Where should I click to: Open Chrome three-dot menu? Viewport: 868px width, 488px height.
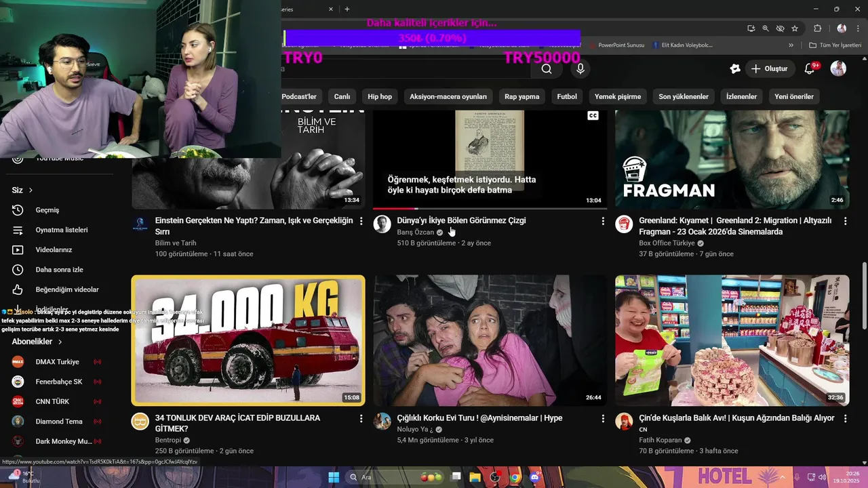click(x=856, y=28)
